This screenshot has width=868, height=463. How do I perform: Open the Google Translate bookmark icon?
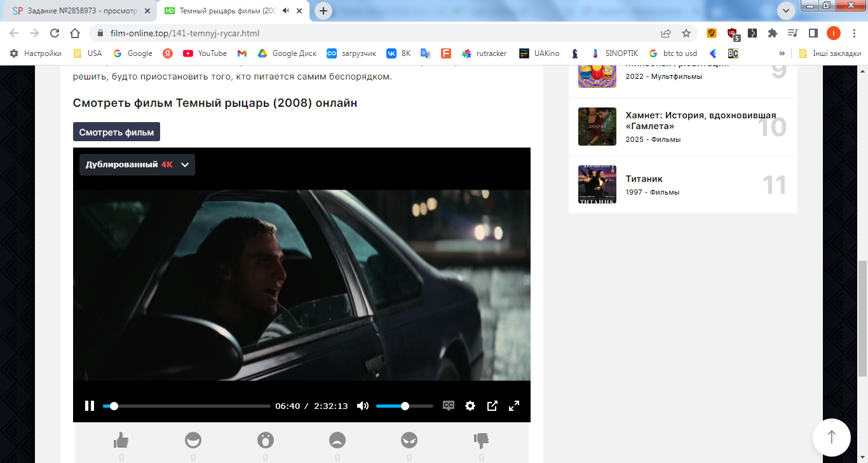426,53
